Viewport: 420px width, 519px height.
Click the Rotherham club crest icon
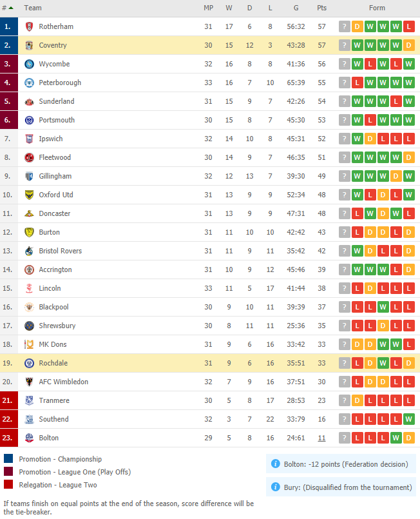29,26
